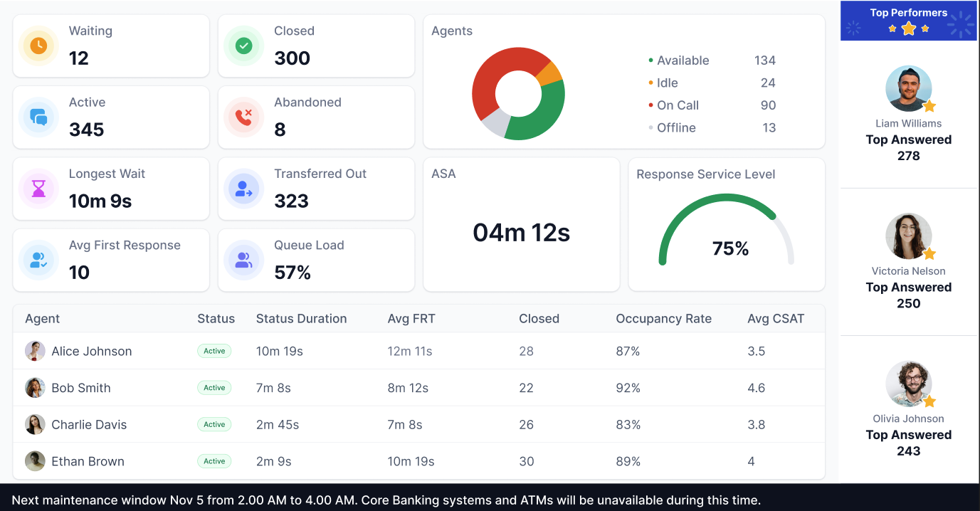
Task: Click the Longest Wait hourglass icon
Action: [38, 189]
